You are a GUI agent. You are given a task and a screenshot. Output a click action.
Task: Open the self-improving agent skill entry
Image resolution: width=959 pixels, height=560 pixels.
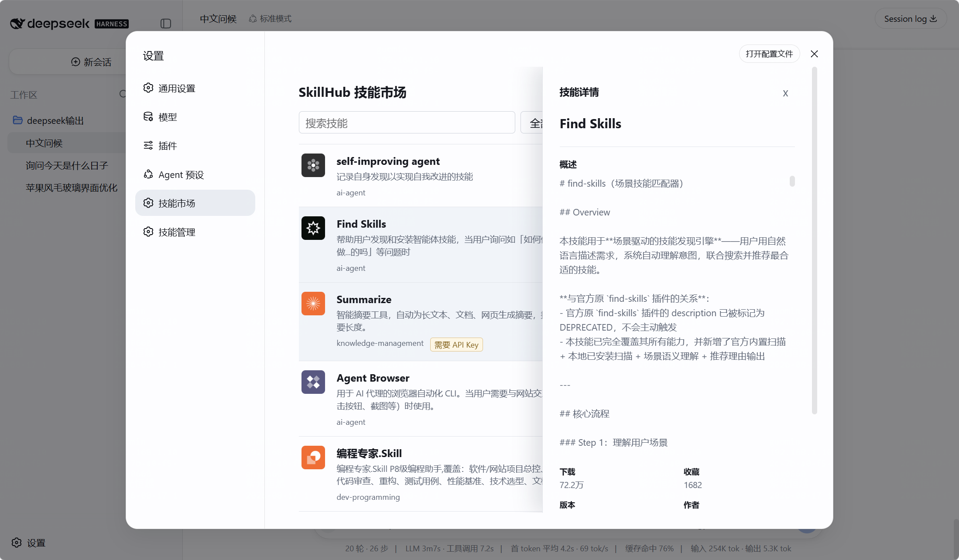[x=421, y=176]
